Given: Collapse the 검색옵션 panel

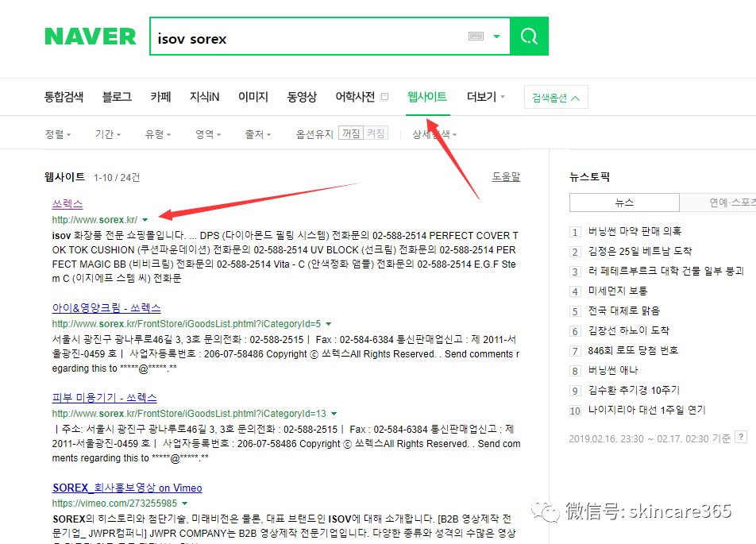Looking at the screenshot, I should tap(555, 95).
